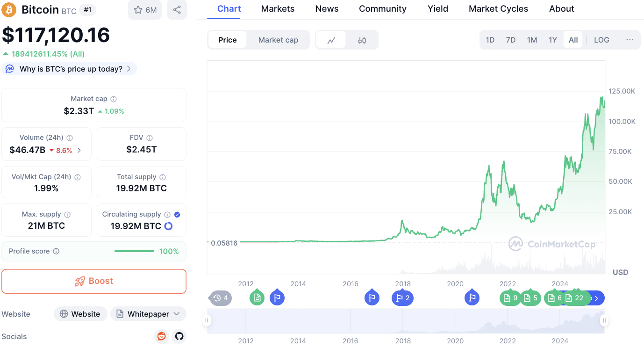The height and width of the screenshot is (348, 644).
Task: Open the Chart tab
Action: 229,9
